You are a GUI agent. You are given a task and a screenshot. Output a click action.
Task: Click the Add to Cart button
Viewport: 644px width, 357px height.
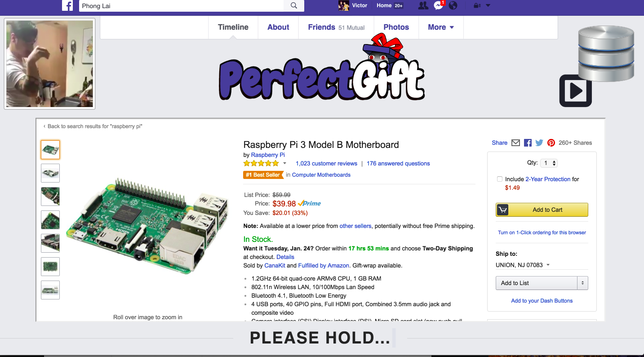542,210
